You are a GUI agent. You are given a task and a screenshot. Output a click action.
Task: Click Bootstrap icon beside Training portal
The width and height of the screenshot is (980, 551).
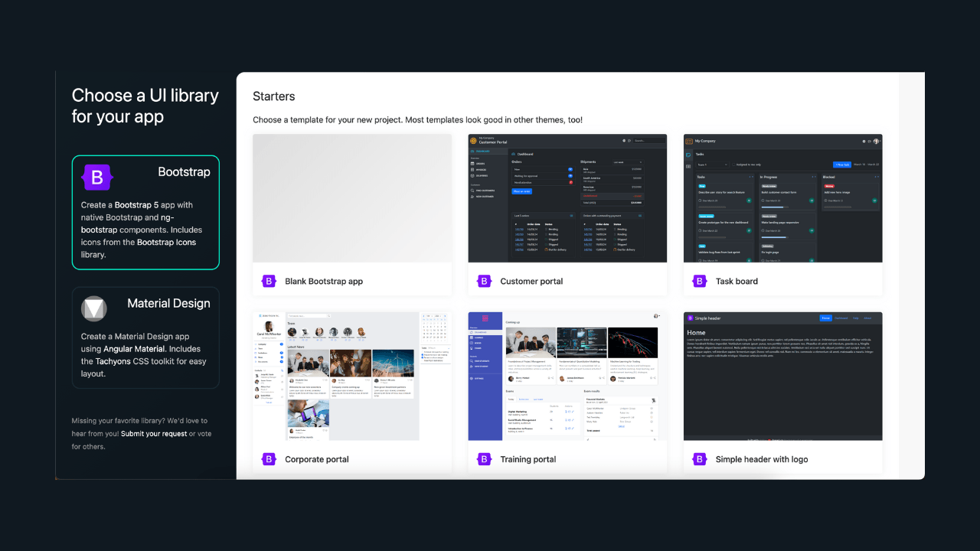484,459
